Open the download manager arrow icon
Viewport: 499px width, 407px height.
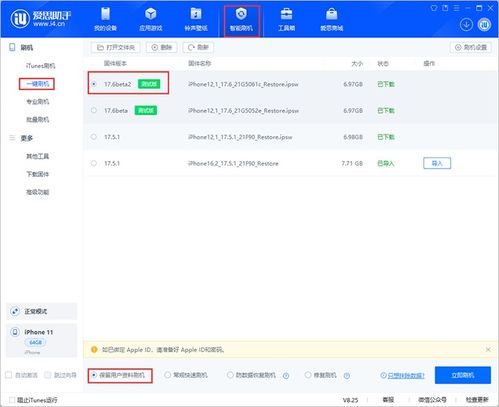tap(466, 25)
